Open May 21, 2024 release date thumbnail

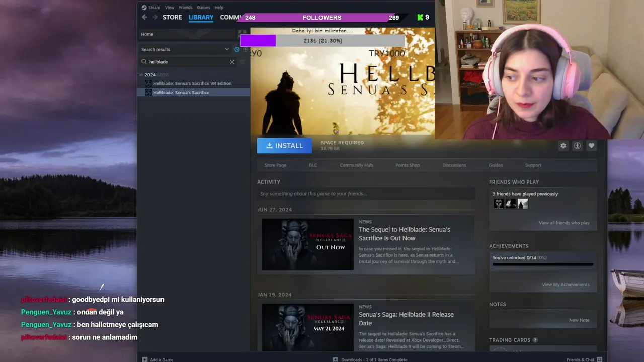[307, 327]
